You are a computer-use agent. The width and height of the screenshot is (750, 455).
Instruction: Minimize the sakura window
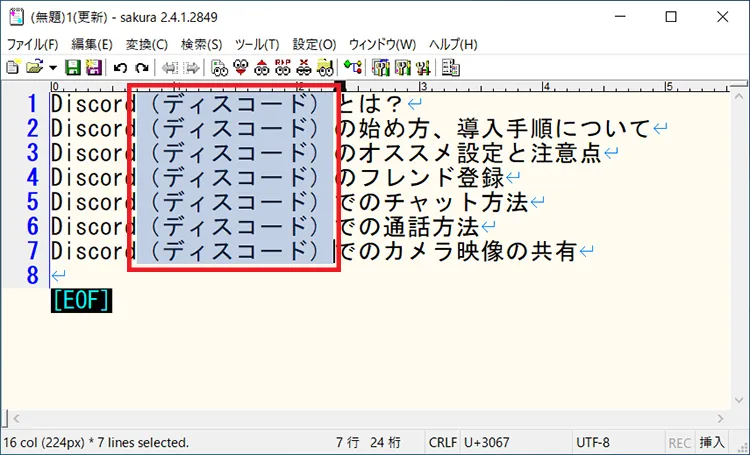click(x=620, y=17)
